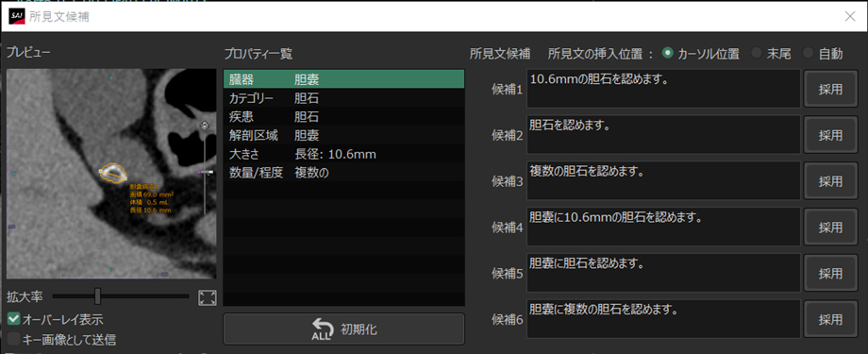Click the 候補4 text field 胆嚢に10.6mmの胆石
Image resolution: width=868 pixels, height=354 pixels.
pos(663,227)
